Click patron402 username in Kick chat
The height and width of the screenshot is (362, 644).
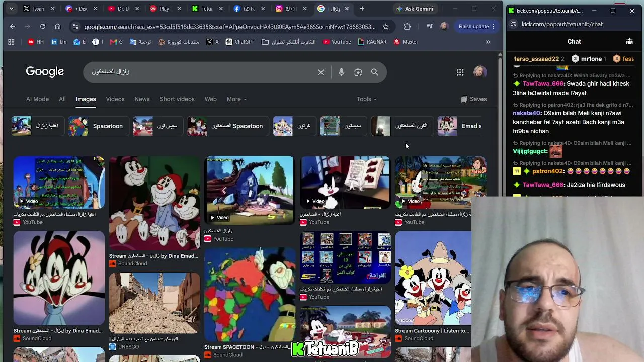click(x=548, y=171)
